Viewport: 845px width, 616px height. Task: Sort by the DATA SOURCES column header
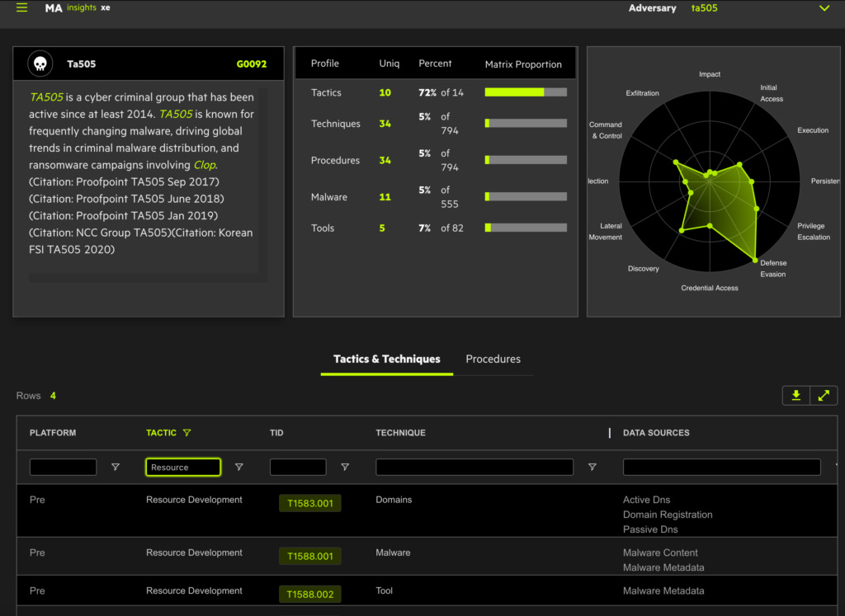click(656, 433)
